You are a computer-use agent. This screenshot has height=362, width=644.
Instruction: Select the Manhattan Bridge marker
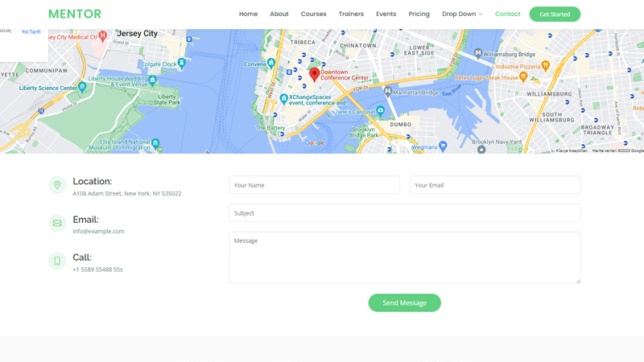(x=388, y=92)
